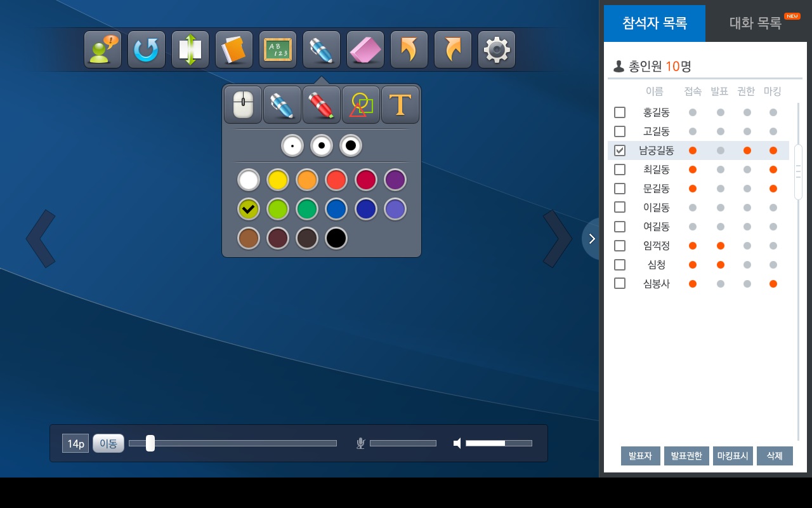Pick the red color swatch

(x=336, y=180)
